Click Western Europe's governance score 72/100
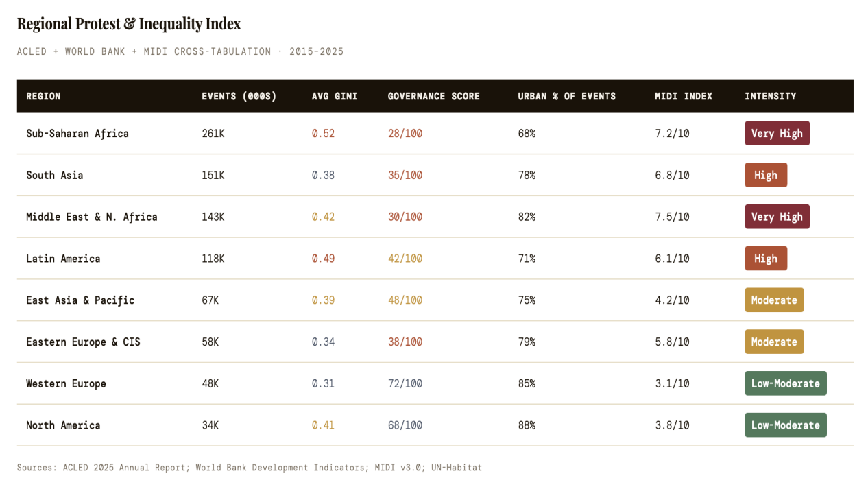 coord(405,384)
